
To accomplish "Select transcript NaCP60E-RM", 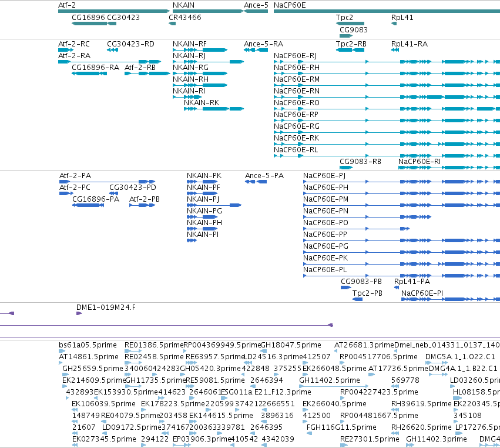I will click(x=297, y=79).
